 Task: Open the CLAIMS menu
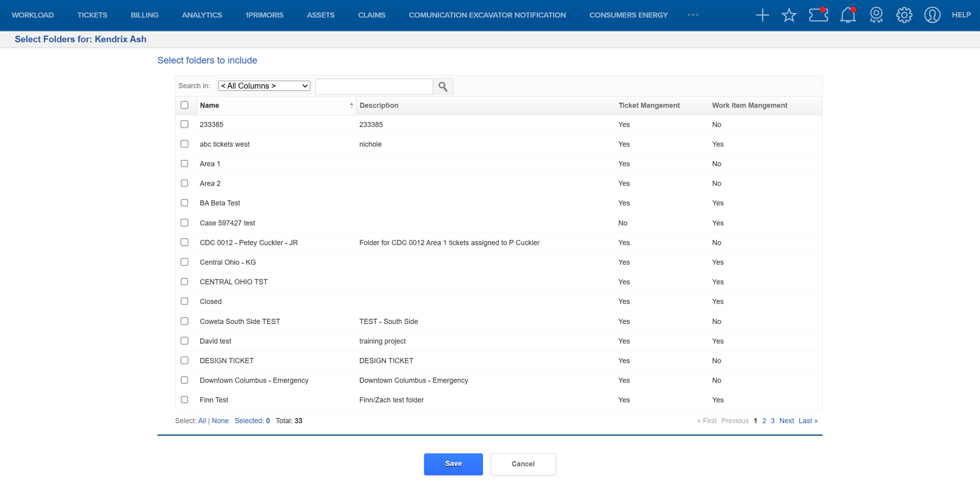[372, 15]
